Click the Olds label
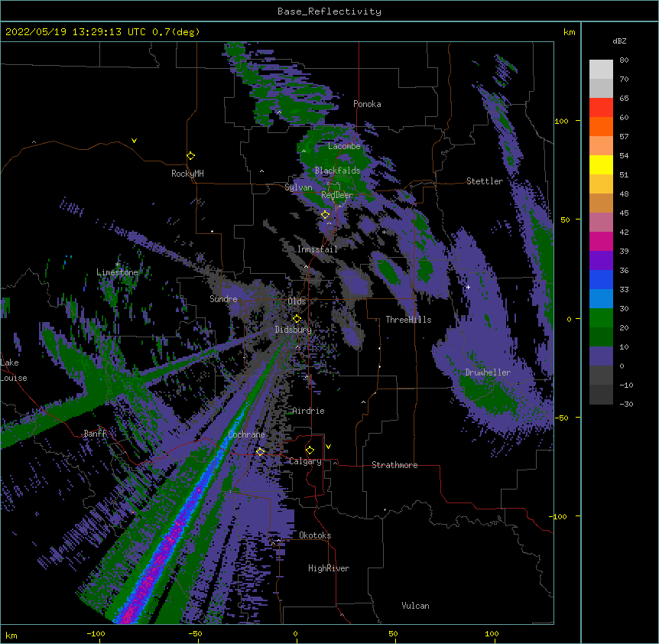659x644 pixels. coord(297,301)
